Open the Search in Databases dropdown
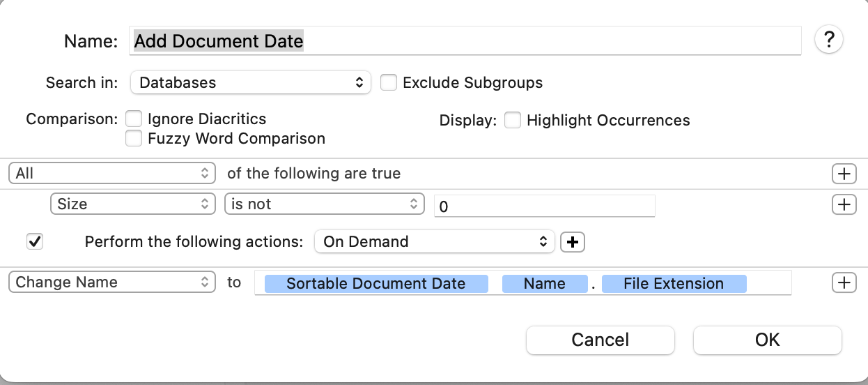The width and height of the screenshot is (868, 385). point(250,82)
